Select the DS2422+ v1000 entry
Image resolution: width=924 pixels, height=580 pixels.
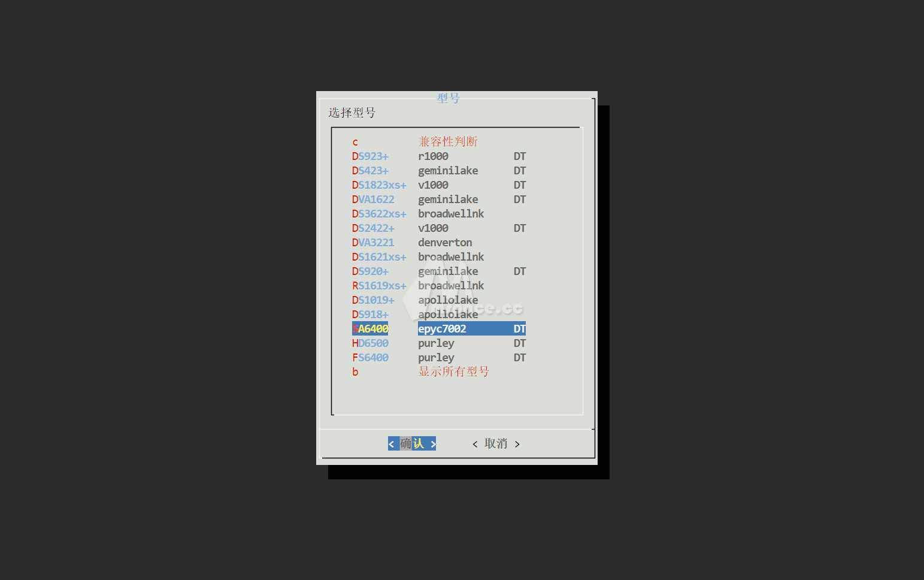coord(373,228)
